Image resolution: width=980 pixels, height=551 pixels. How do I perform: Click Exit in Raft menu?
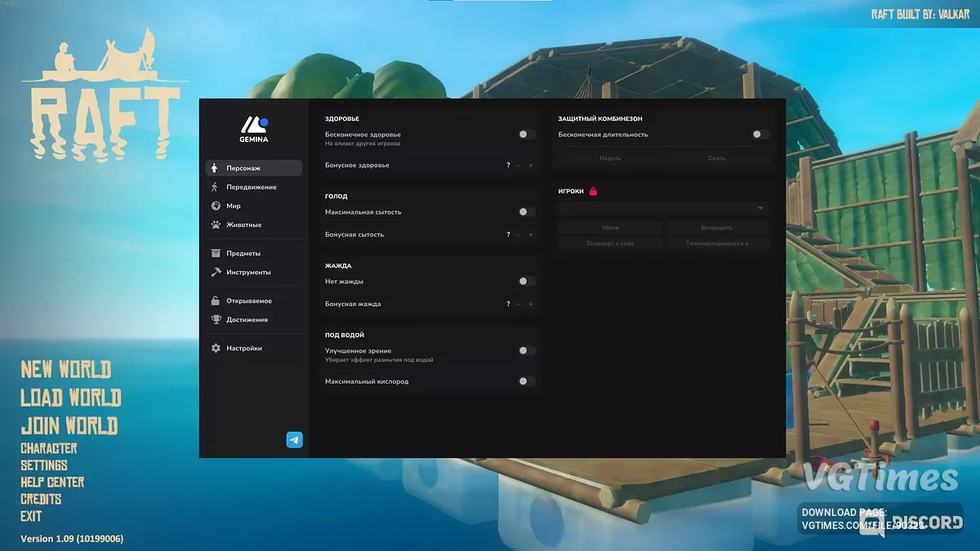click(31, 517)
